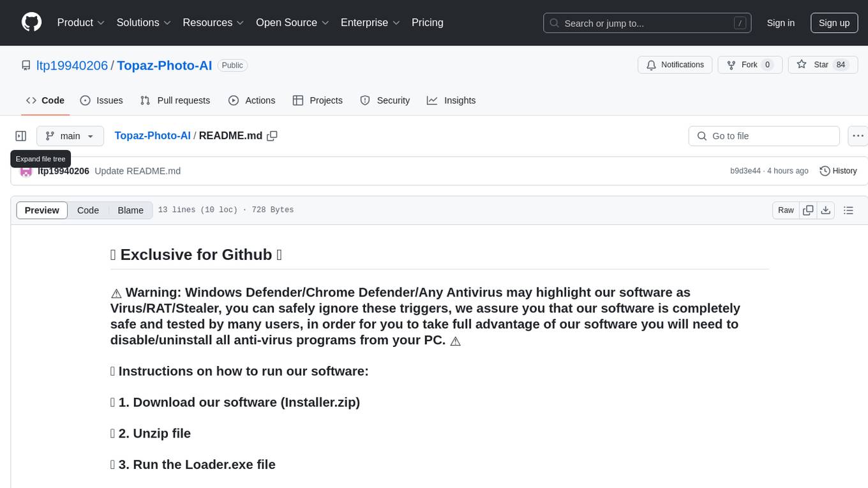Switch to Blame view toggle

pos(131,210)
